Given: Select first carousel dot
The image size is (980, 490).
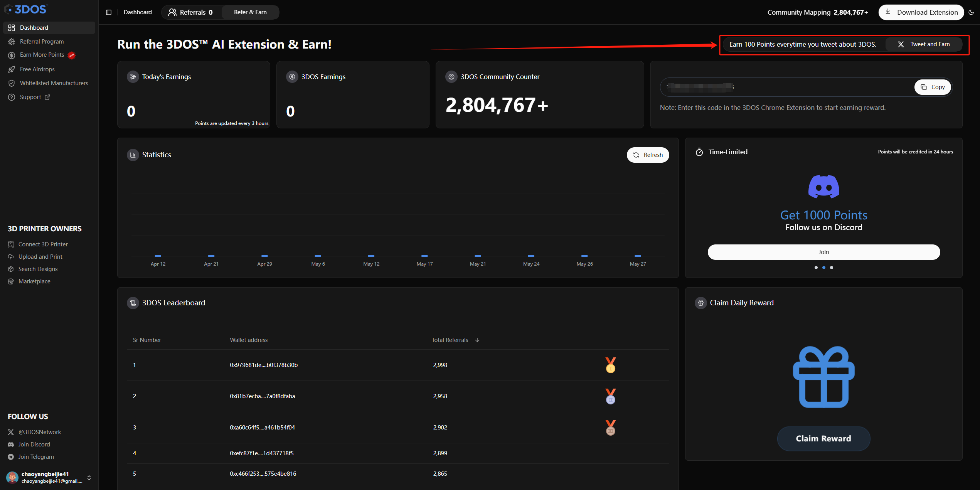Looking at the screenshot, I should [816, 268].
